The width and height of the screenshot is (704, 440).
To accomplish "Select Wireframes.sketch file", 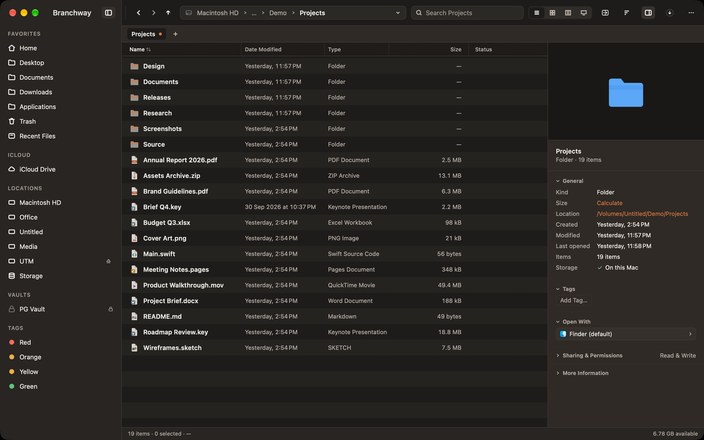I will point(334,348).
